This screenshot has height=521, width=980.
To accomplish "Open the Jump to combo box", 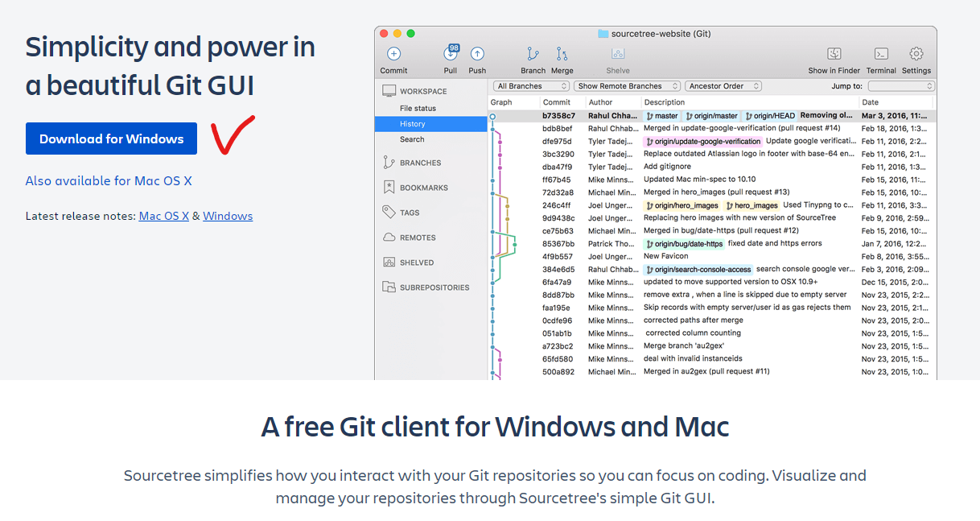I will pyautogui.click(x=901, y=86).
